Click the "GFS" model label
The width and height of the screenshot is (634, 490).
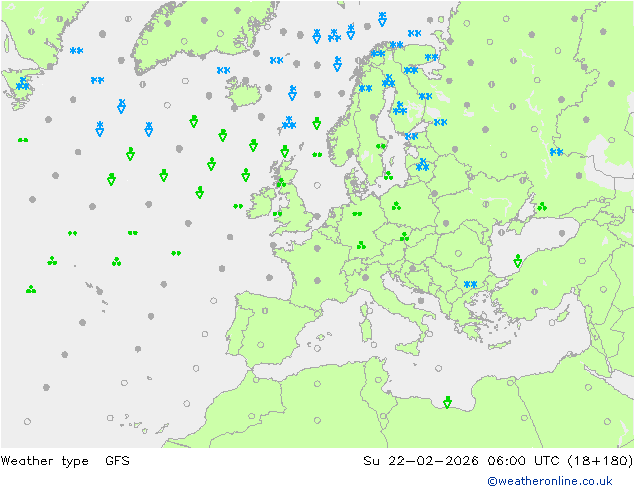pyautogui.click(x=117, y=460)
